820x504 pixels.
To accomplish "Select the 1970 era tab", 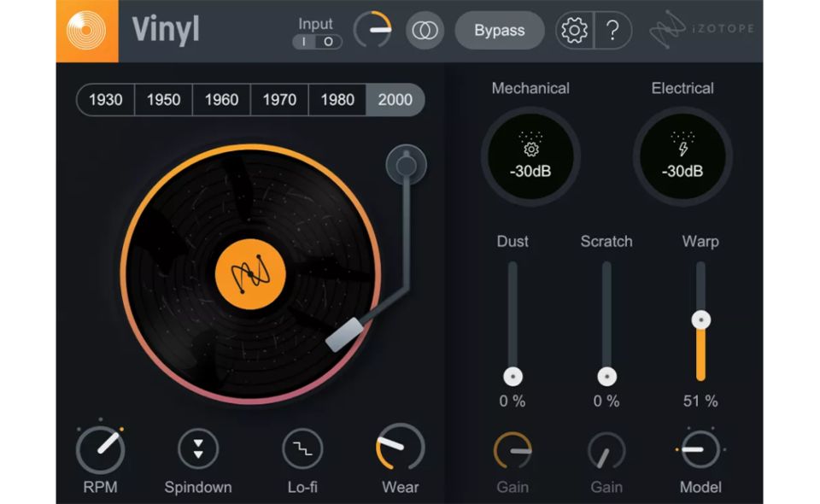I will click(x=279, y=100).
